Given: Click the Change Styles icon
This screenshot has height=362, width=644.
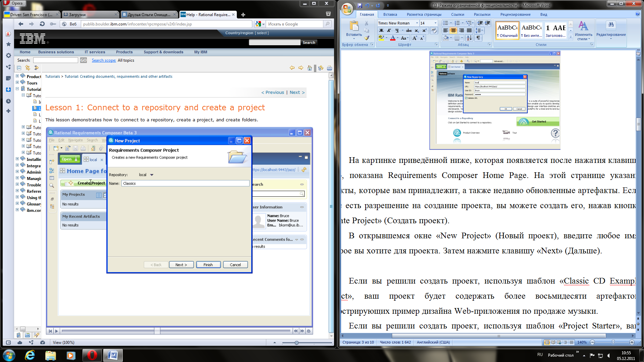Looking at the screenshot, I should [583, 26].
